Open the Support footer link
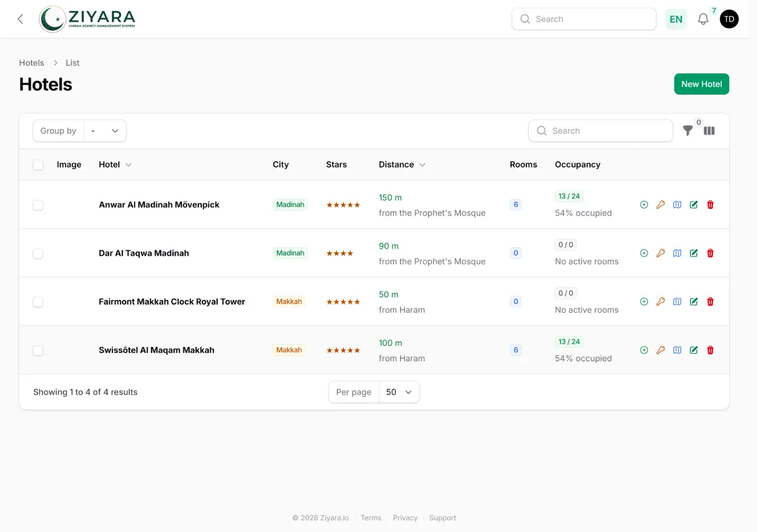 443,518
